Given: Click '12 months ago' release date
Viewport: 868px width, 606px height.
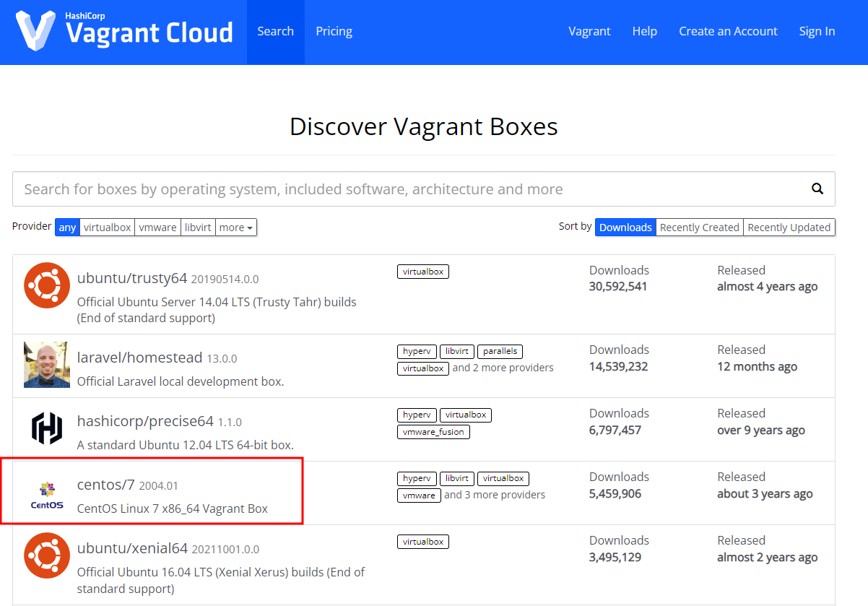Looking at the screenshot, I should 757,366.
